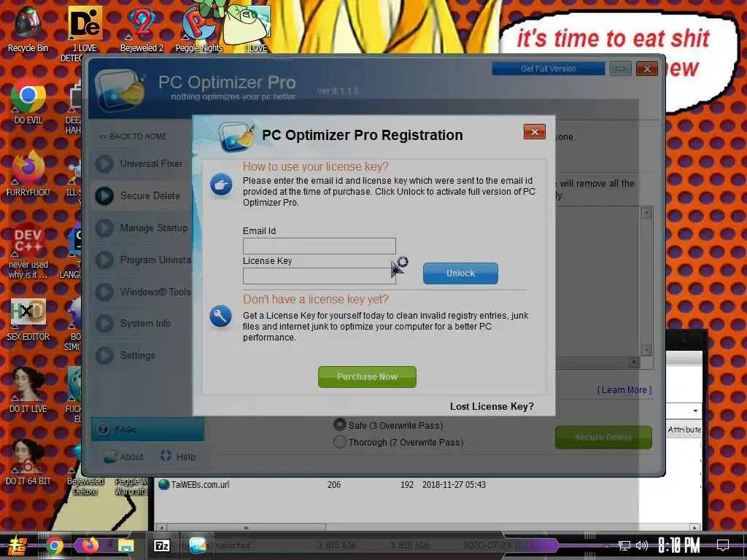Open dropdown arrow in background window
Image resolution: width=747 pixels, height=560 pixels.
tap(695, 411)
